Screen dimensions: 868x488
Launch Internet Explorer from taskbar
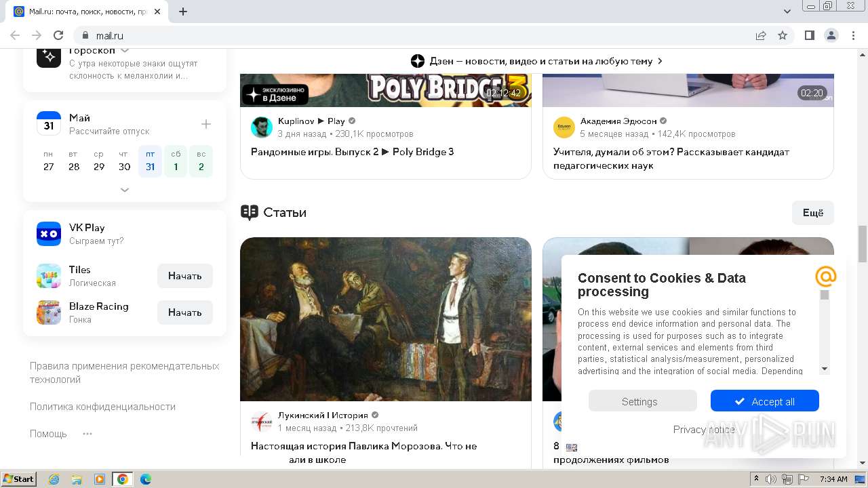pyautogui.click(x=54, y=479)
